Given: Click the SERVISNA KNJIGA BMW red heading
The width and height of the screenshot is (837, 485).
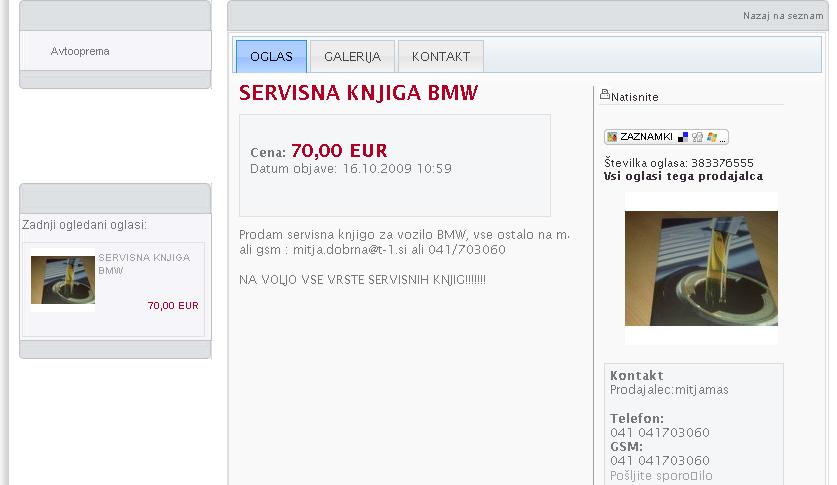Looking at the screenshot, I should (x=358, y=93).
